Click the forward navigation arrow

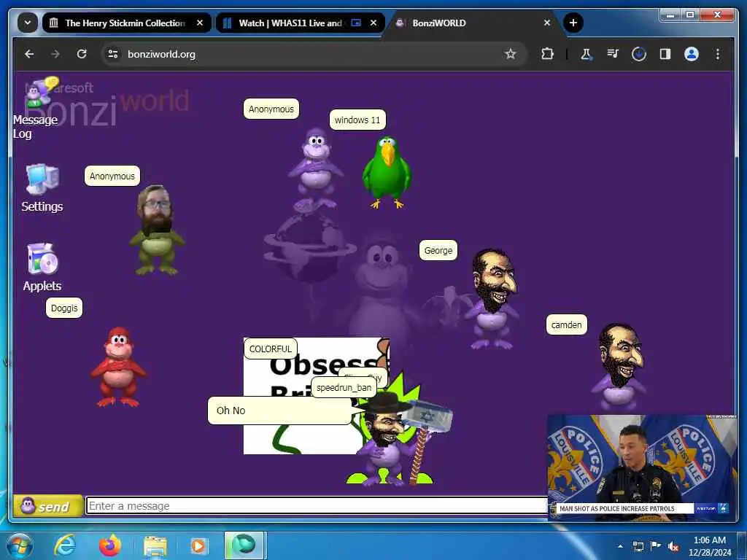tap(55, 54)
